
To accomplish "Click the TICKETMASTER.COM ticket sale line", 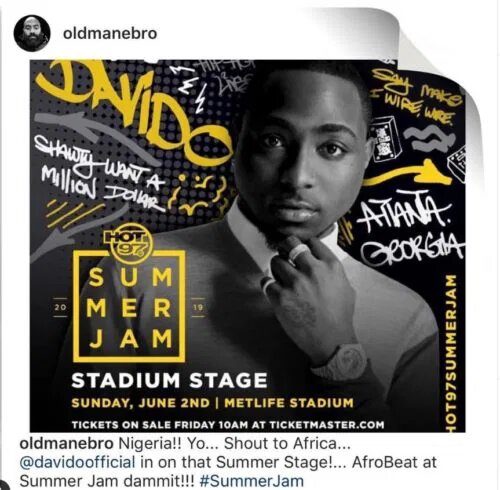I will (x=228, y=425).
